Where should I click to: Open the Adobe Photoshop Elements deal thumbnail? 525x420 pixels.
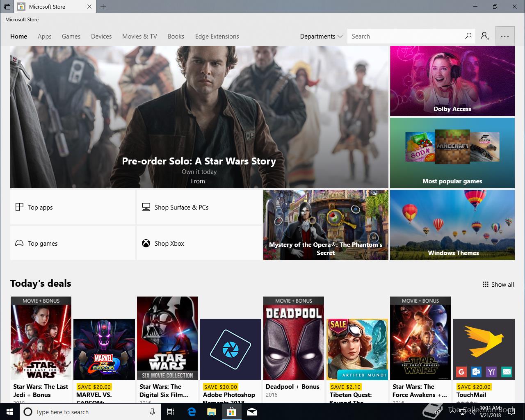[x=231, y=349]
